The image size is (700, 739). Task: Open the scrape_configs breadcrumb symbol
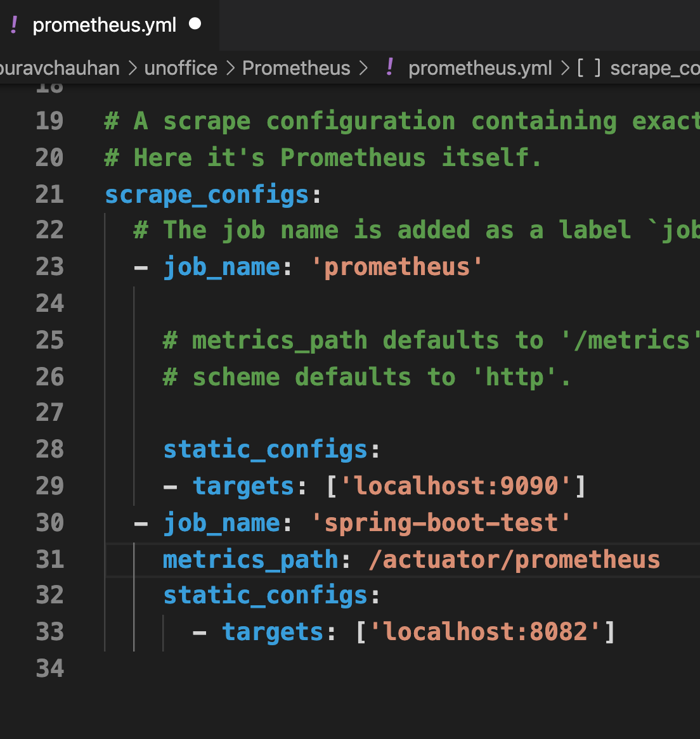tap(655, 68)
